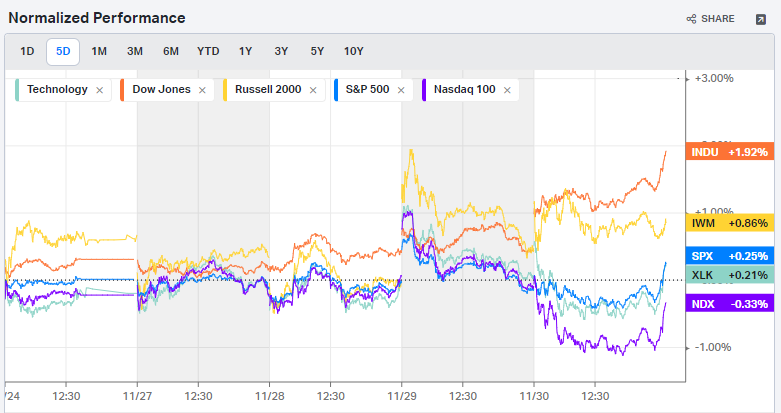Select 10Y time range
Screen dimensions: 781x413
click(x=354, y=51)
